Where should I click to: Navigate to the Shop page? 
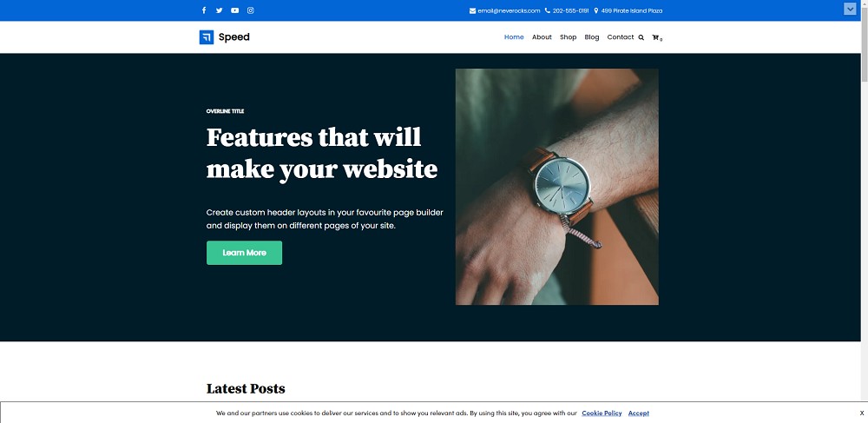click(568, 37)
